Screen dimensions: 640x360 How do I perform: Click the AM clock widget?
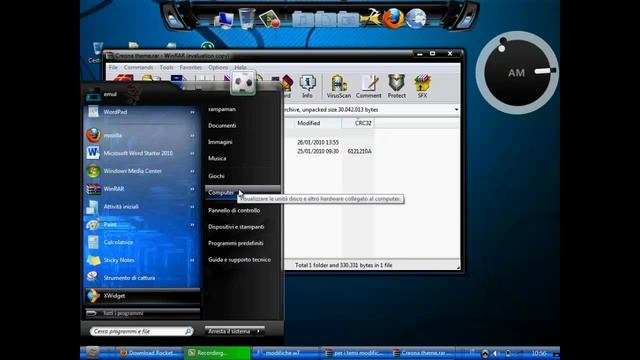(517, 73)
